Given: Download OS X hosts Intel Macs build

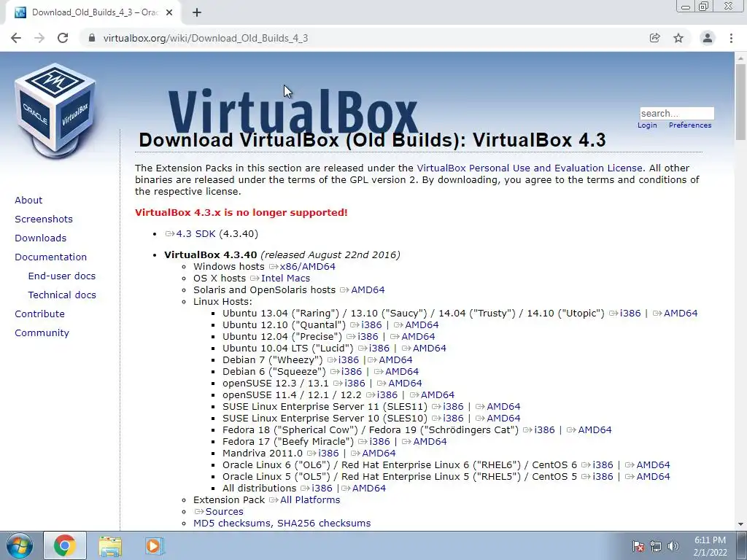Looking at the screenshot, I should (x=285, y=278).
